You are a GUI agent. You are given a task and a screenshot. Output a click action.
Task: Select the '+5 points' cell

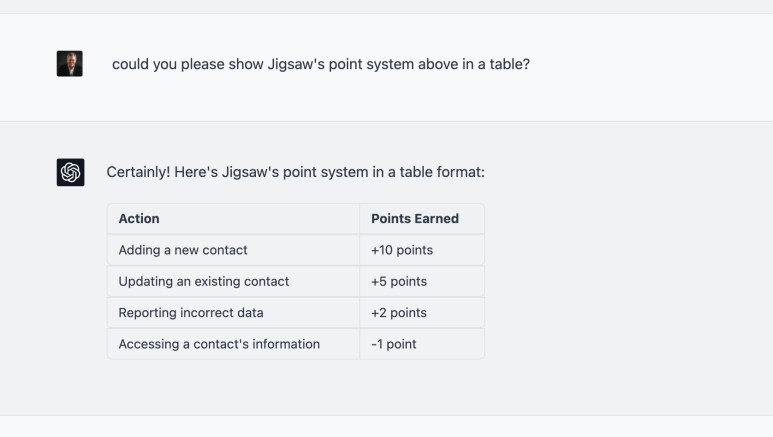tap(422, 281)
